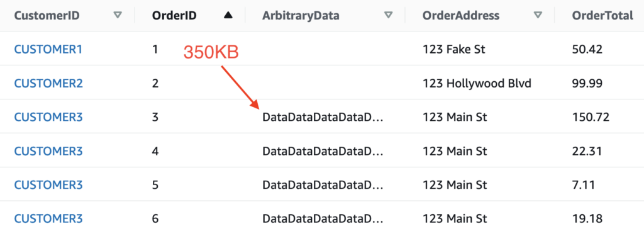Click the ArbitraryData column header label
644x233 pixels.
[x=301, y=16]
